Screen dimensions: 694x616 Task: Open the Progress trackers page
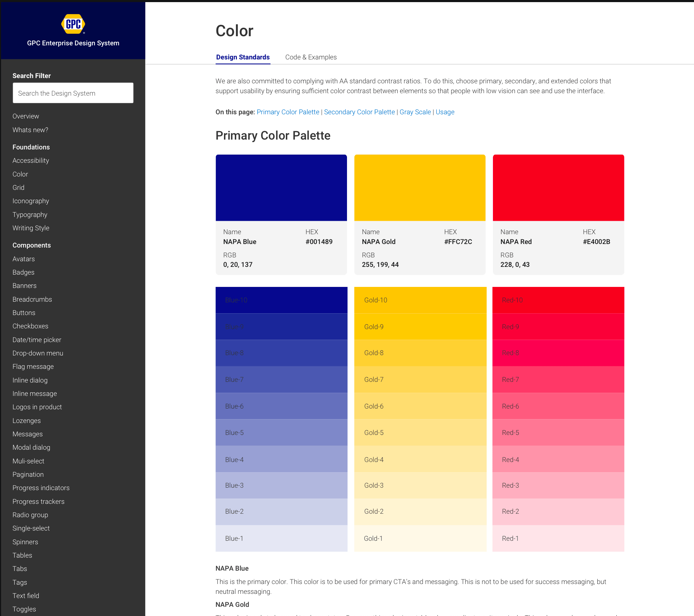[x=38, y=501]
